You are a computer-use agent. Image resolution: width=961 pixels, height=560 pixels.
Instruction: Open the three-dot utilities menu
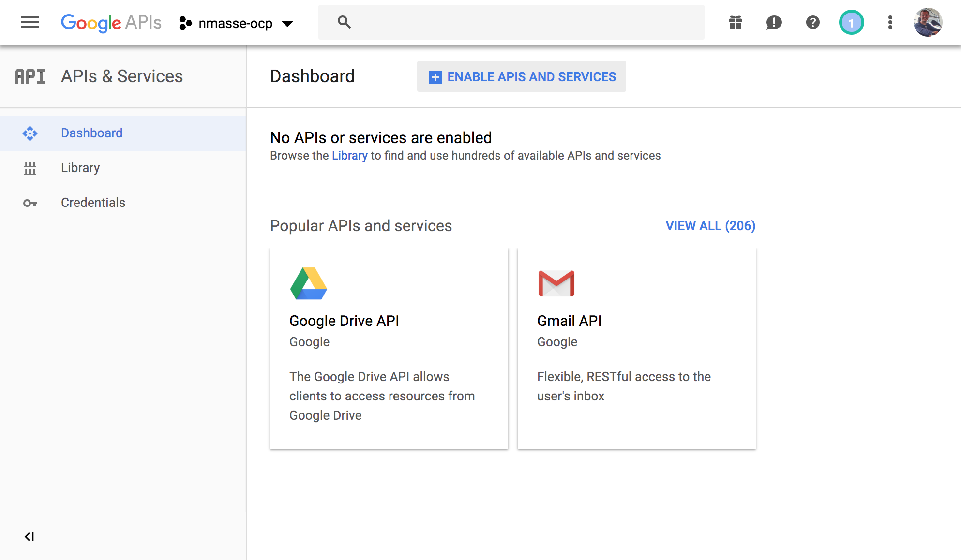point(890,22)
